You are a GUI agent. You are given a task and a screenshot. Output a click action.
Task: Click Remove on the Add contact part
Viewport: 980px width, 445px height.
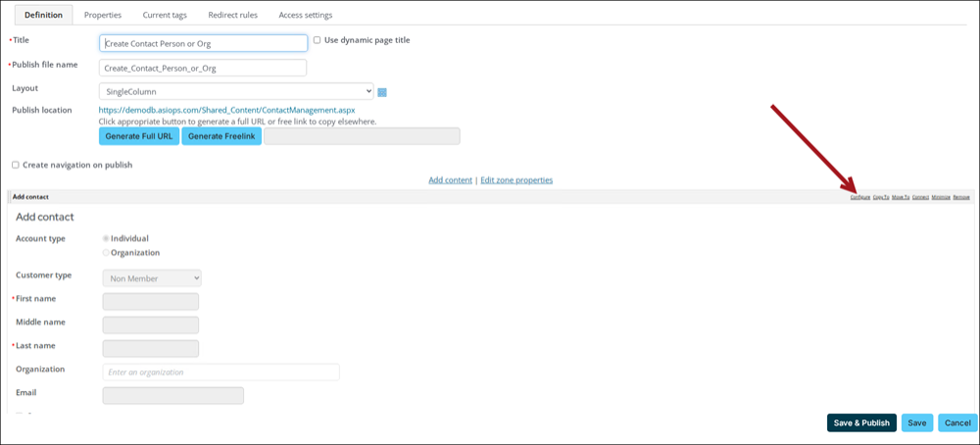[x=961, y=197]
